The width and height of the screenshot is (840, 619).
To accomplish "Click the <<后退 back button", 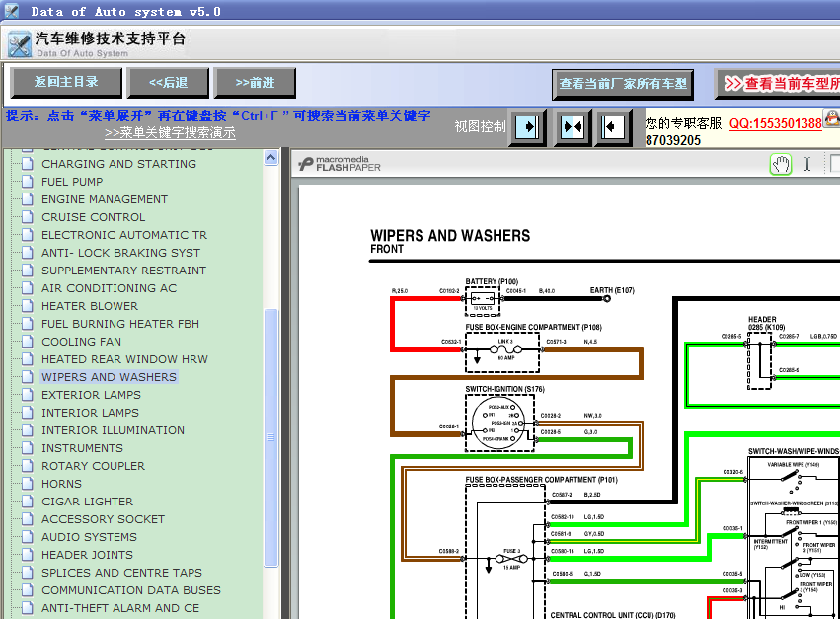I will pos(168,83).
